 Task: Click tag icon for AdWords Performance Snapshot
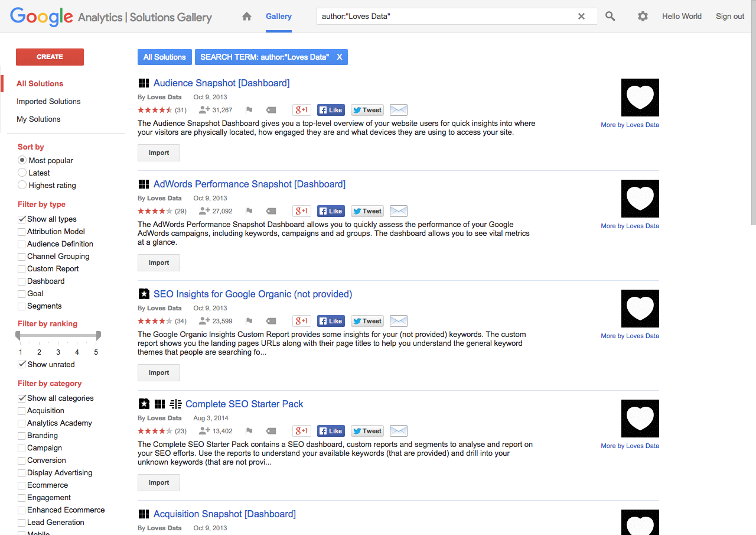[x=271, y=211]
